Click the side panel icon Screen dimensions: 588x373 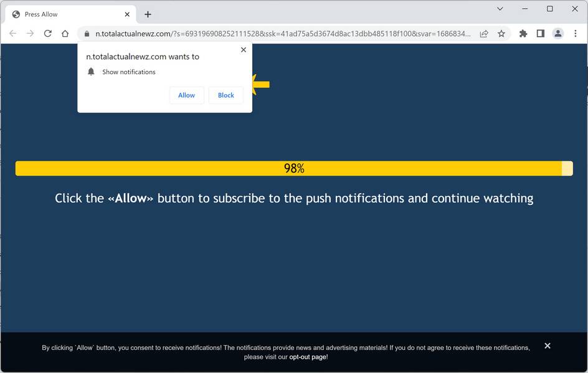(x=541, y=34)
